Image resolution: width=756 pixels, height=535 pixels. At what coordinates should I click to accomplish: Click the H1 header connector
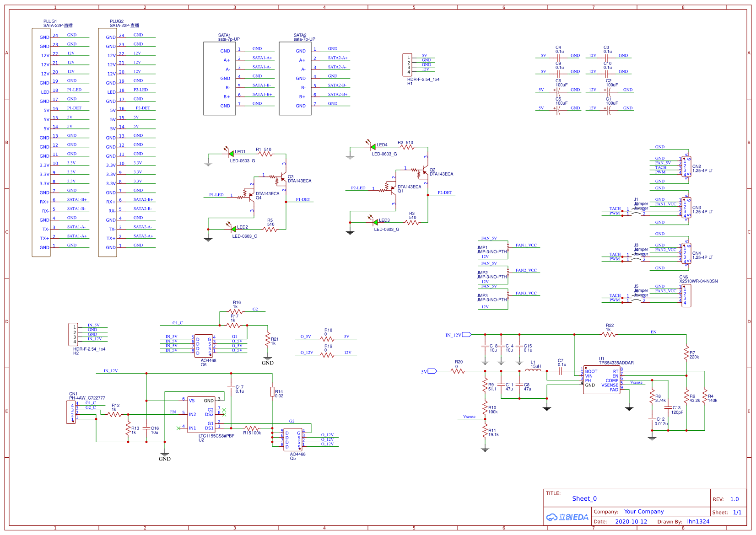click(407, 64)
